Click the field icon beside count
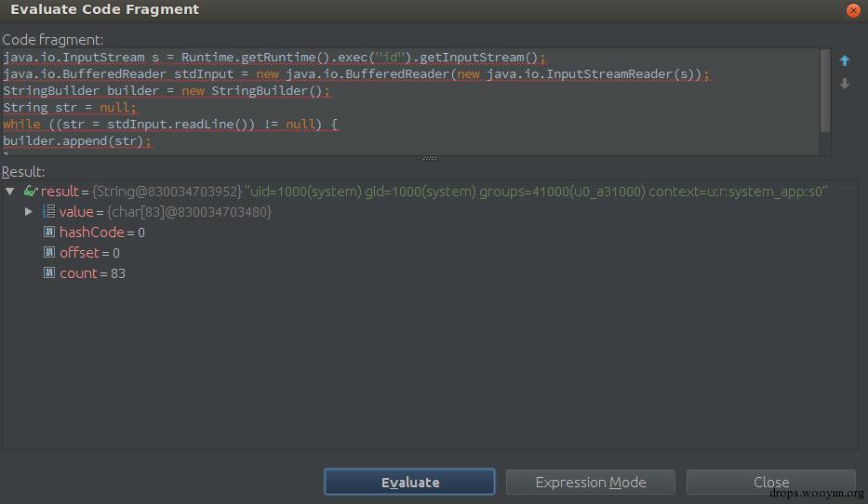The height and width of the screenshot is (504, 868). [49, 273]
